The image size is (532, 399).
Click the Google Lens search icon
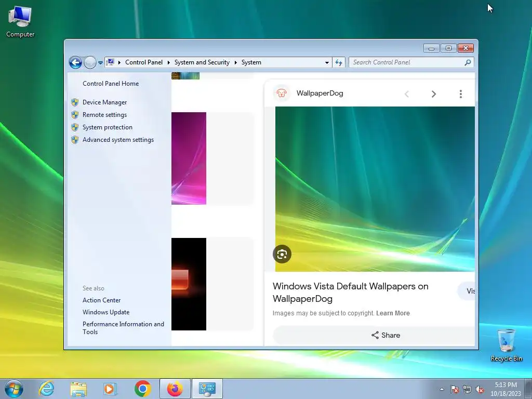tap(282, 254)
